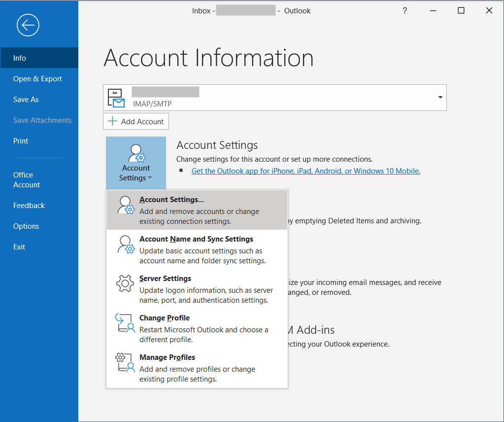Open the Get the Outlook app link
504x422 pixels.
pos(305,171)
